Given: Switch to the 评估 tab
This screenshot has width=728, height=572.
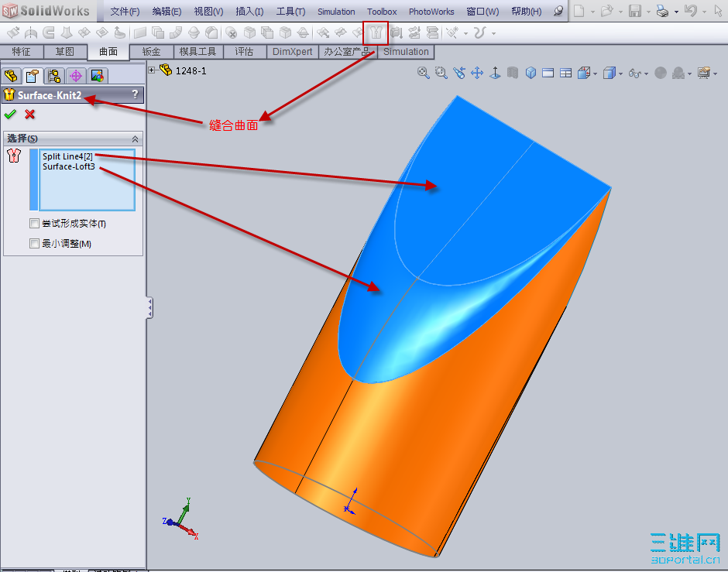Looking at the screenshot, I should 244,52.
